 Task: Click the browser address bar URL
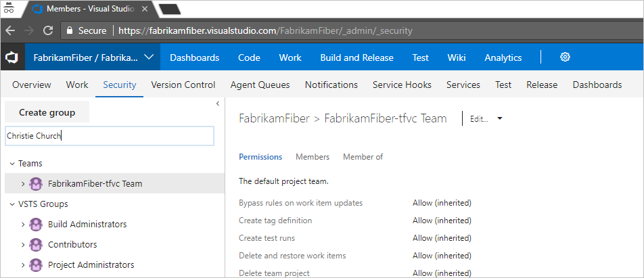click(265, 30)
